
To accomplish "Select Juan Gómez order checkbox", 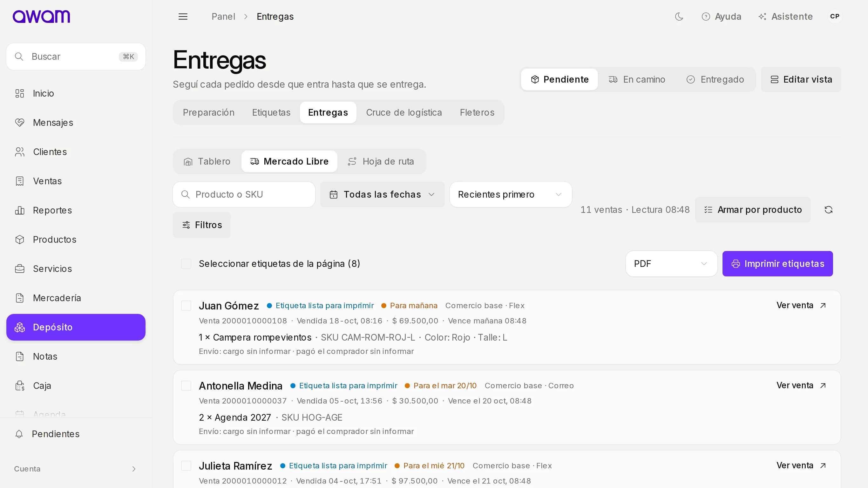I will coord(186,306).
